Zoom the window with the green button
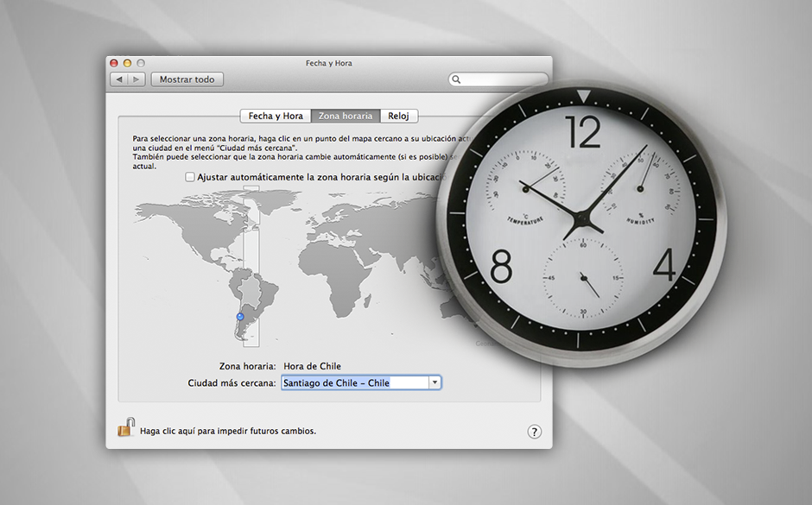Image resolution: width=812 pixels, height=505 pixels. pos(141,63)
